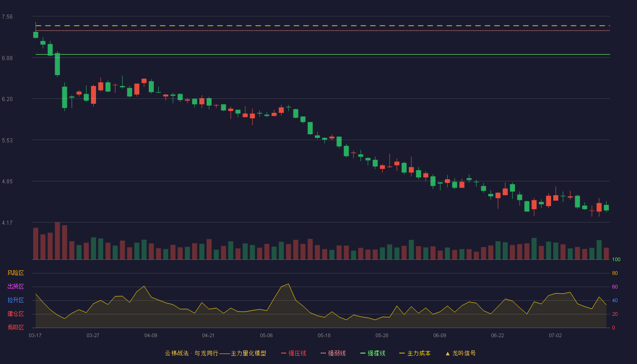Click the solid white horizontal line near 6.88
637x364 pixels.
click(x=323, y=54)
